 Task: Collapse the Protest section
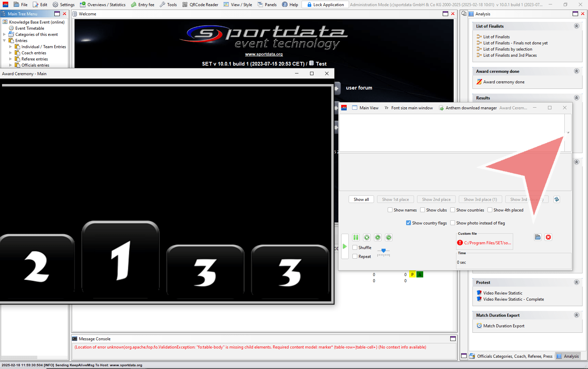pos(576,283)
